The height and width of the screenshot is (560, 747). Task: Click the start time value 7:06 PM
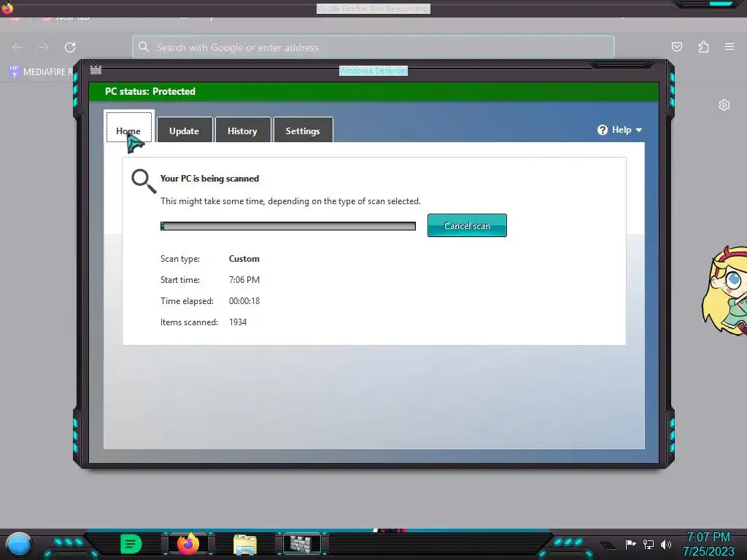coord(244,280)
